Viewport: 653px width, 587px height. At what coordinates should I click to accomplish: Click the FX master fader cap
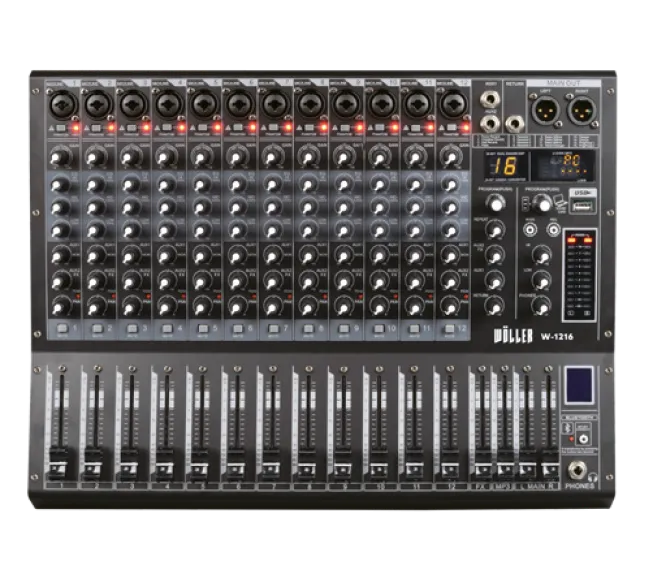click(483, 464)
